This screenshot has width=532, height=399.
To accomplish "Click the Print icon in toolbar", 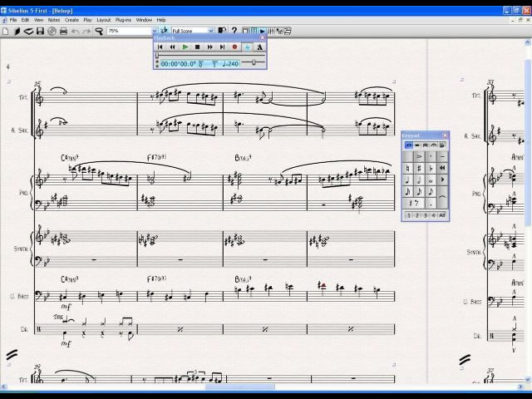I will [63, 31].
